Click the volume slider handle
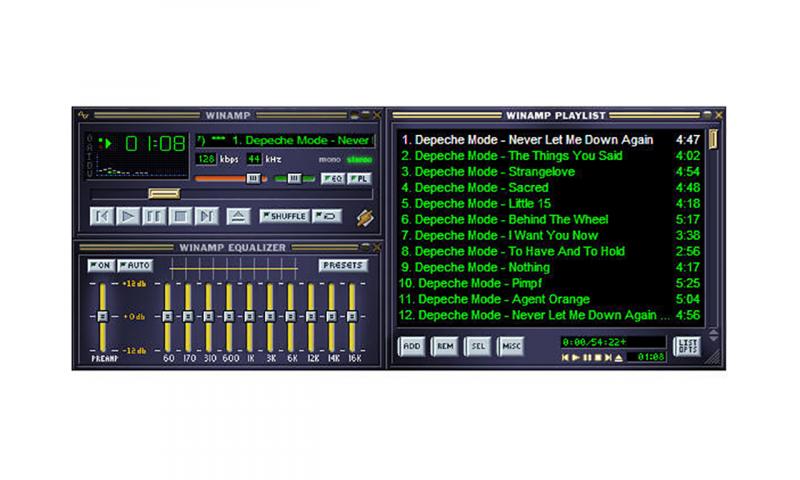This screenshot has width=800, height=480. 253,178
